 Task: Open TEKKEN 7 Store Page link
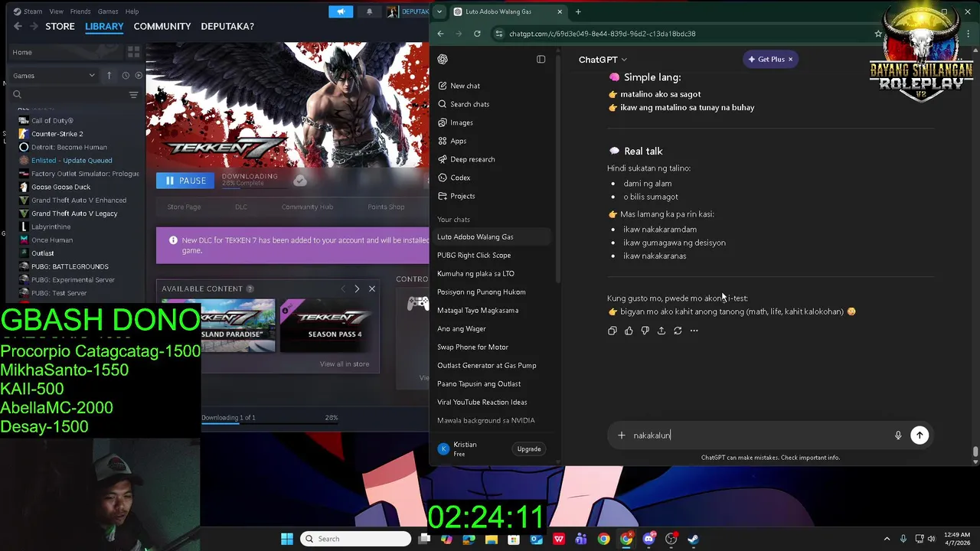[x=184, y=207]
